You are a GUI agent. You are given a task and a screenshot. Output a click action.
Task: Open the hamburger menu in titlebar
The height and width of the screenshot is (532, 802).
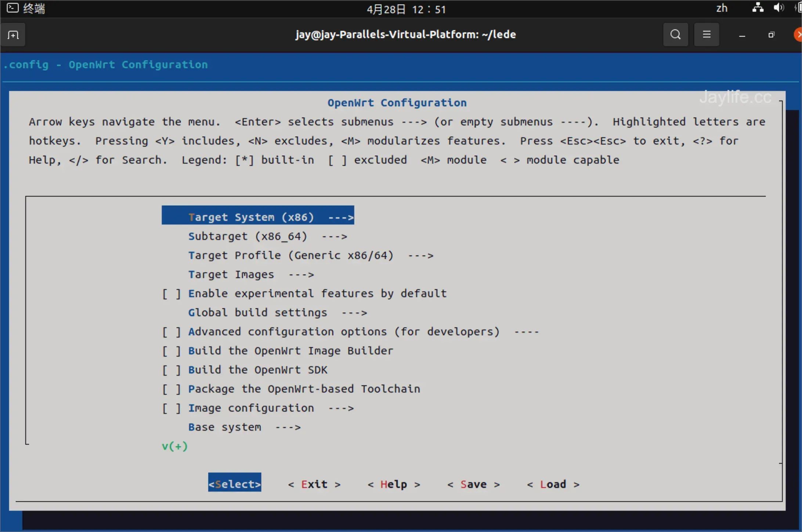[x=706, y=34]
